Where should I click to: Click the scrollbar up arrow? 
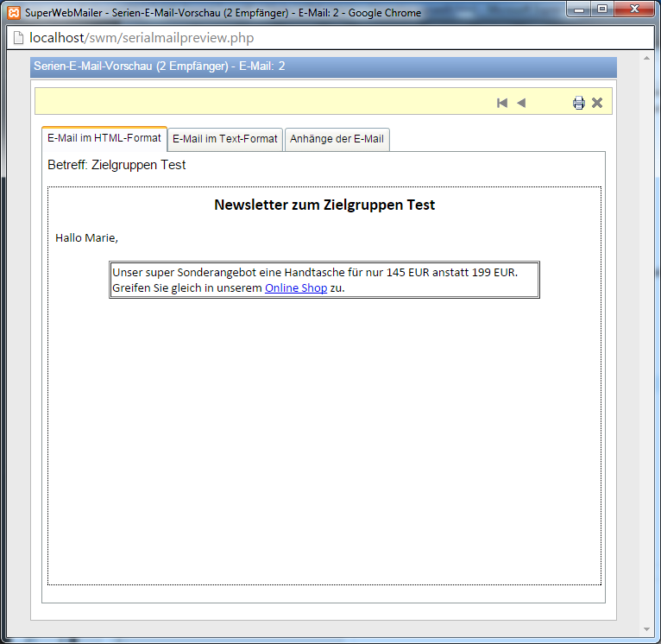647,58
